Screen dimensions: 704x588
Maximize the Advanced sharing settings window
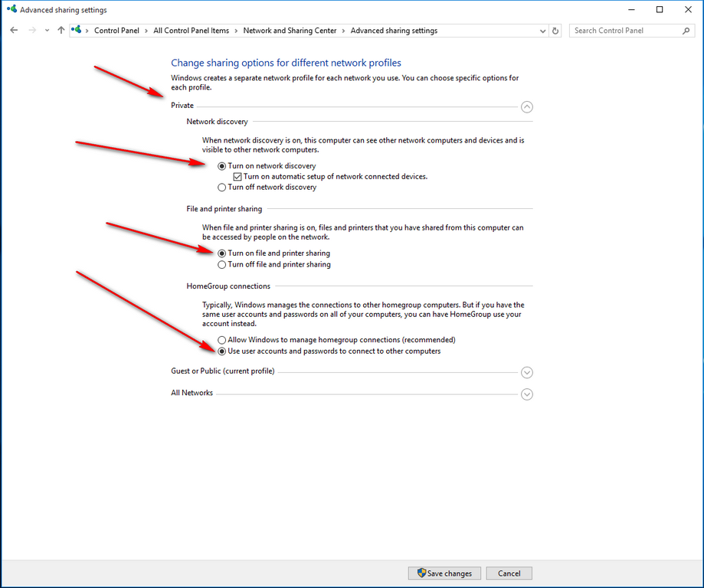[x=660, y=9]
